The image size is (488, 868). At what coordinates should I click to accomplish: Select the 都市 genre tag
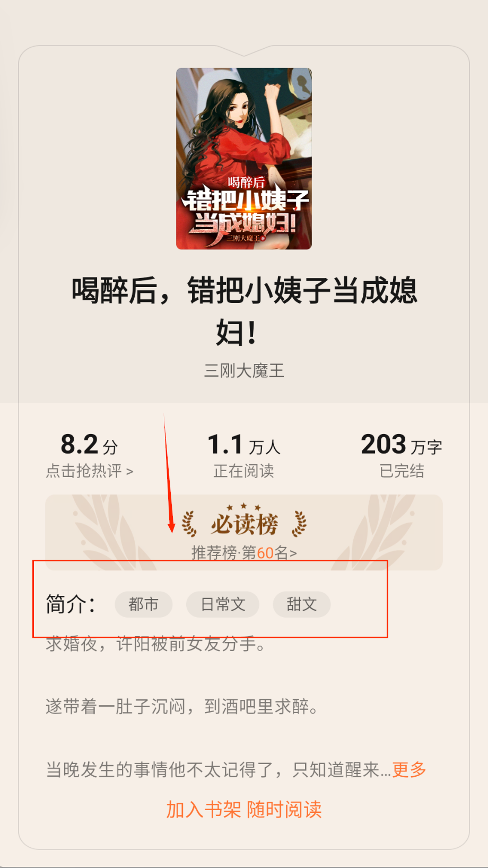coord(144,604)
